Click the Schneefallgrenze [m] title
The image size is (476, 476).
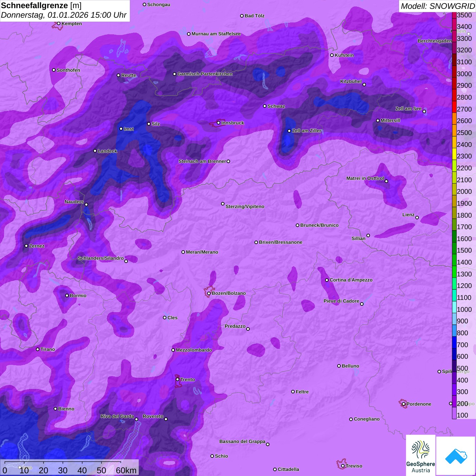41,6
